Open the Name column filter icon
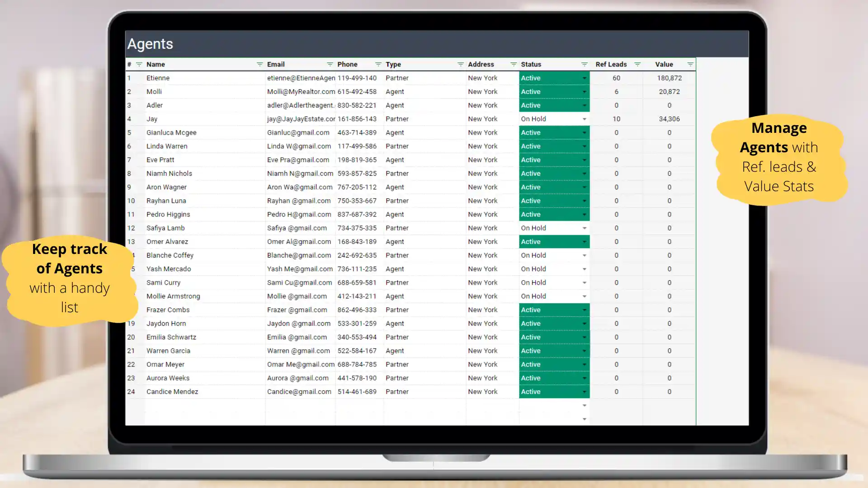The height and width of the screenshot is (488, 868). [x=259, y=65]
